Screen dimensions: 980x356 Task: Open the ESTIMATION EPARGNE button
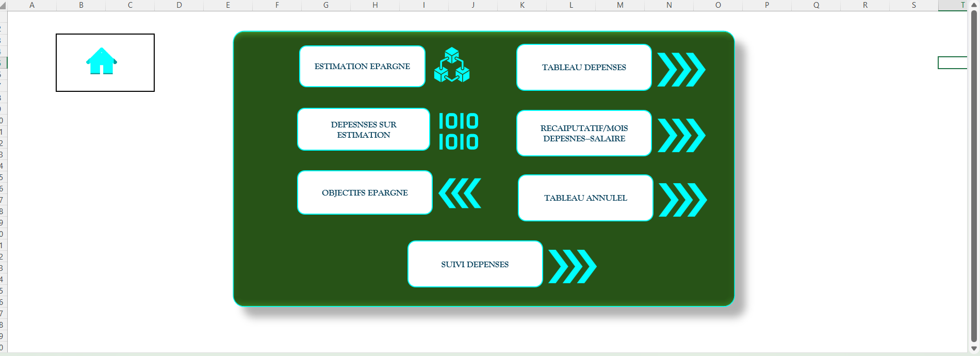(x=362, y=67)
